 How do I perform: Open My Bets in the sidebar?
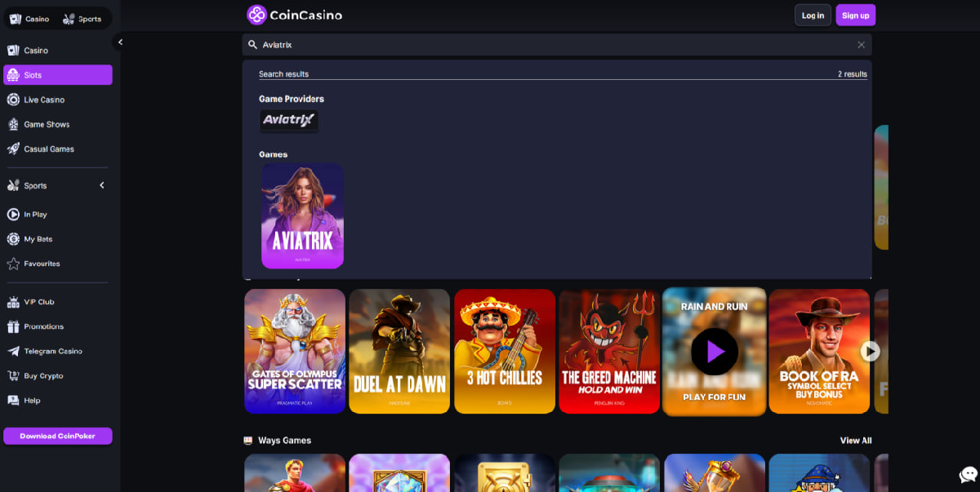point(57,239)
